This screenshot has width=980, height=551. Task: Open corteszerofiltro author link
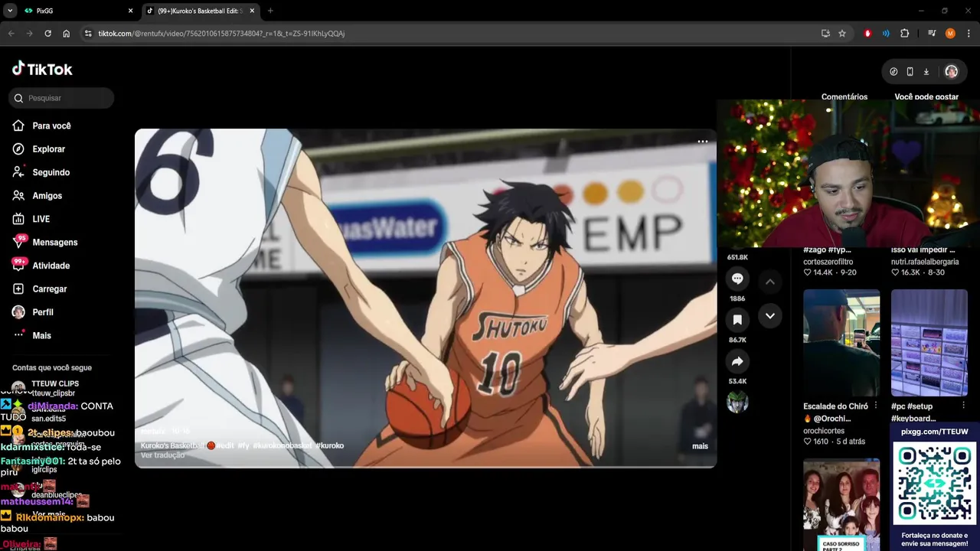pos(828,262)
